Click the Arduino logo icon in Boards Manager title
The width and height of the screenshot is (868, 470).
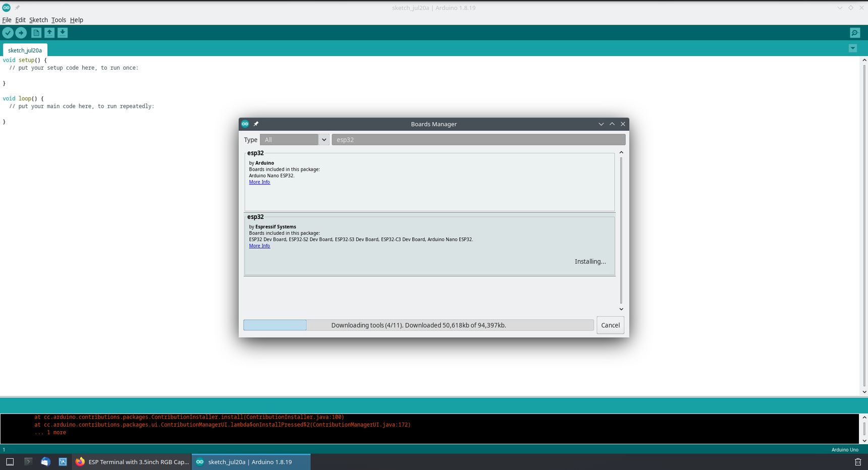coord(245,124)
